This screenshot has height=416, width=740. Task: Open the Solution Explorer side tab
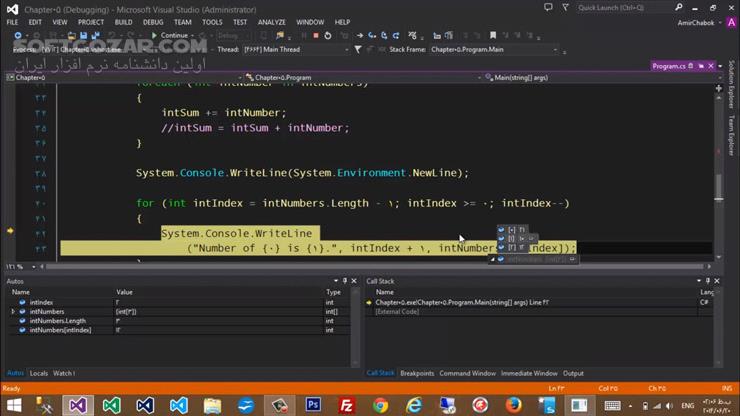[731, 84]
